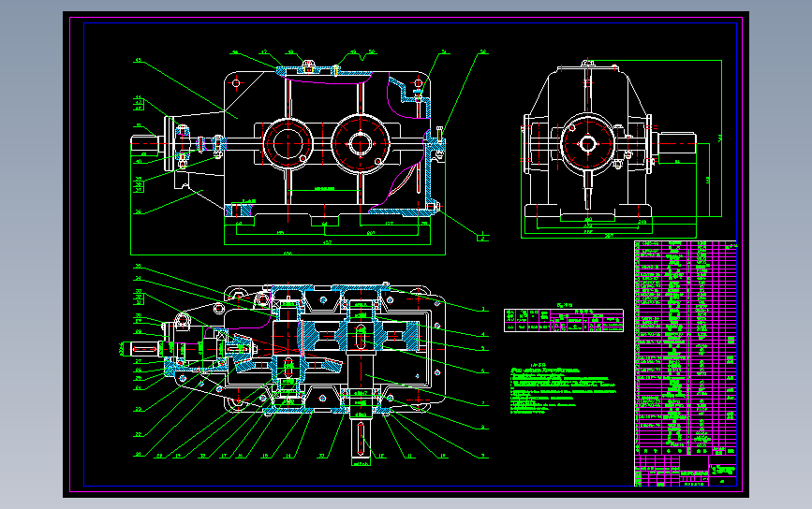Click part balloon 11 under the plan view
This screenshot has height=509, width=812.
[x=409, y=456]
